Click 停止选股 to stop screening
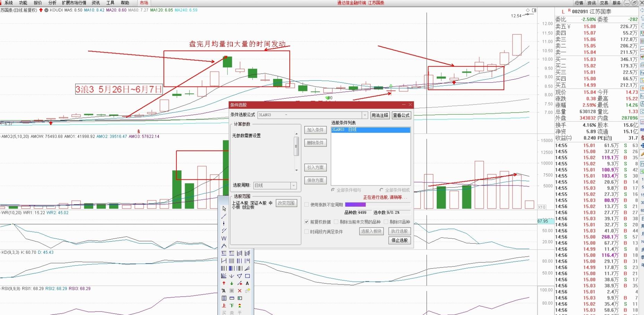 [x=400, y=240]
